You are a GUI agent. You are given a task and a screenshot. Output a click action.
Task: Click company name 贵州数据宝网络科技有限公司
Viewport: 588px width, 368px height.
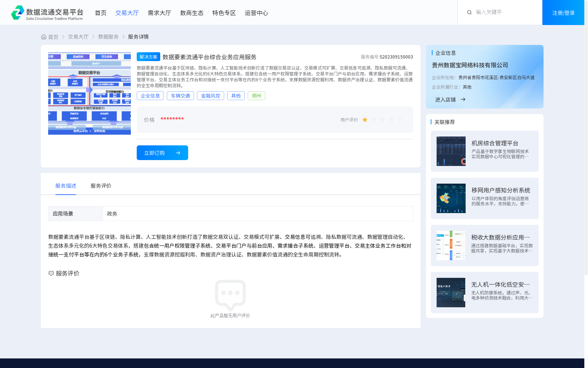point(470,65)
